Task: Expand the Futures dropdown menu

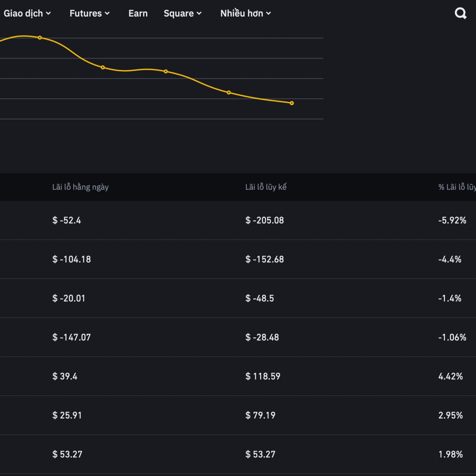Action: point(89,13)
